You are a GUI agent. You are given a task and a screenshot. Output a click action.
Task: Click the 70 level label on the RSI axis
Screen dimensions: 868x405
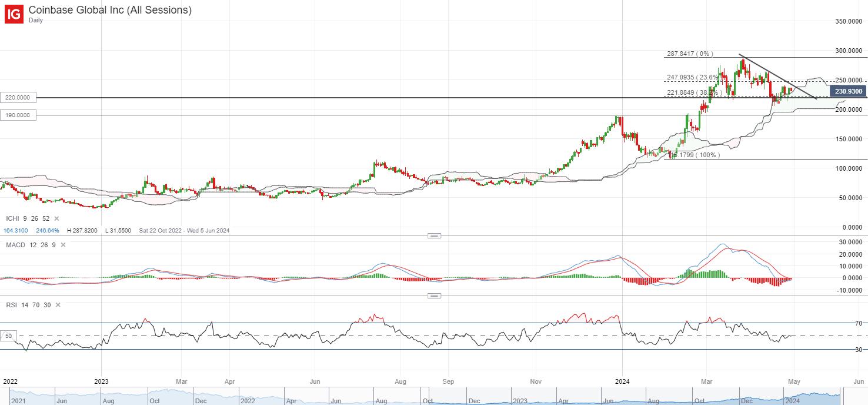tap(858, 323)
